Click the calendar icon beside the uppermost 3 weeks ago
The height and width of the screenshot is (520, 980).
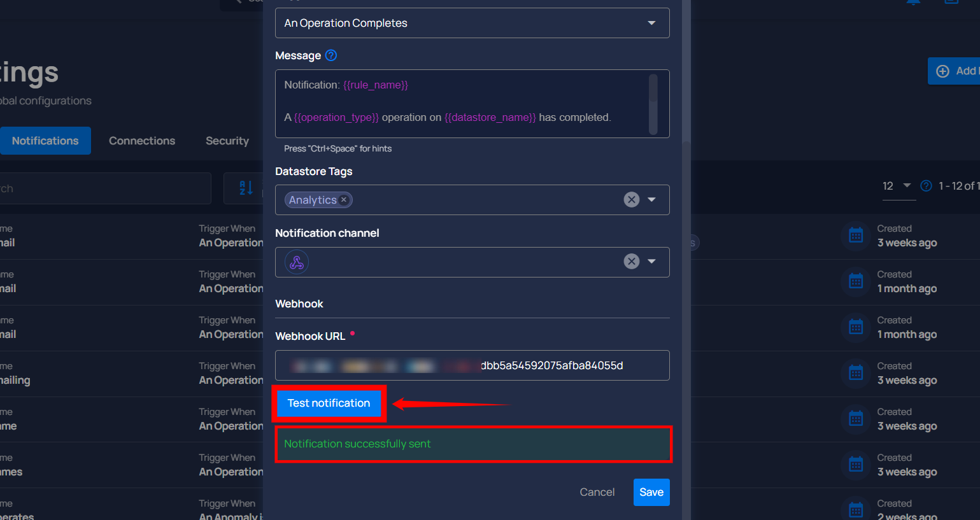[x=856, y=235]
